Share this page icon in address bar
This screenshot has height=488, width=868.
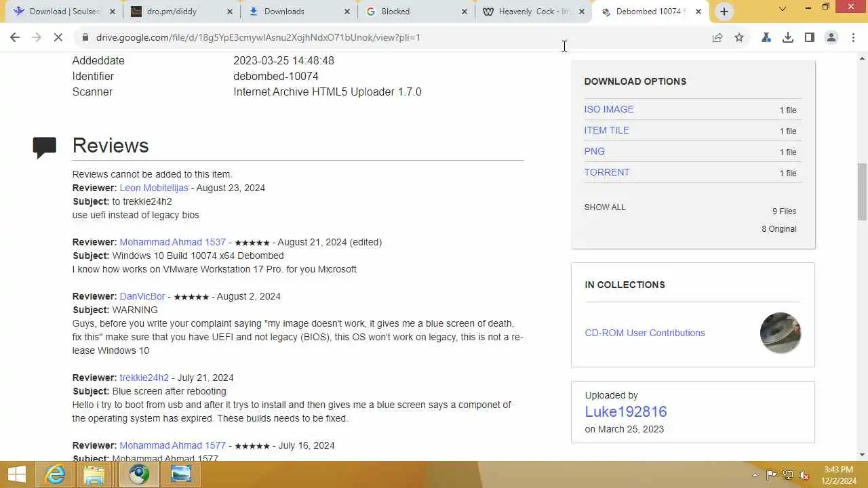[717, 37]
